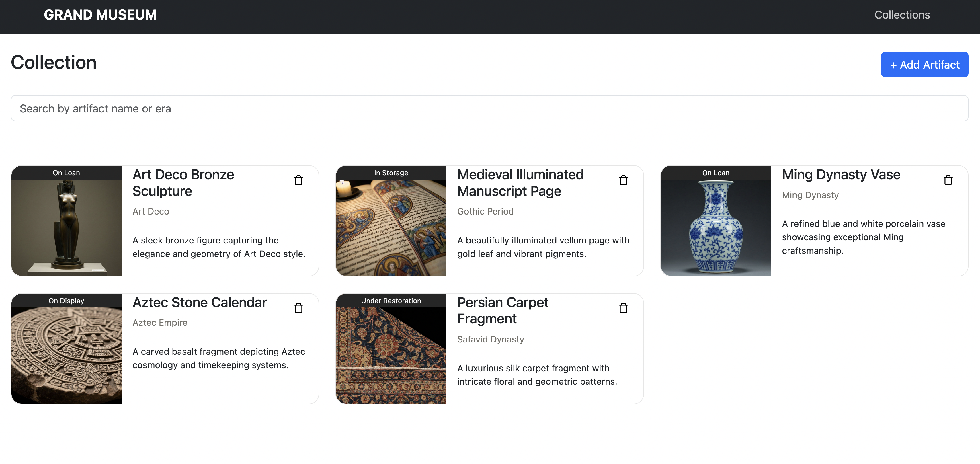The height and width of the screenshot is (464, 980).
Task: Click the illuminated manuscript page image
Action: pos(391,227)
